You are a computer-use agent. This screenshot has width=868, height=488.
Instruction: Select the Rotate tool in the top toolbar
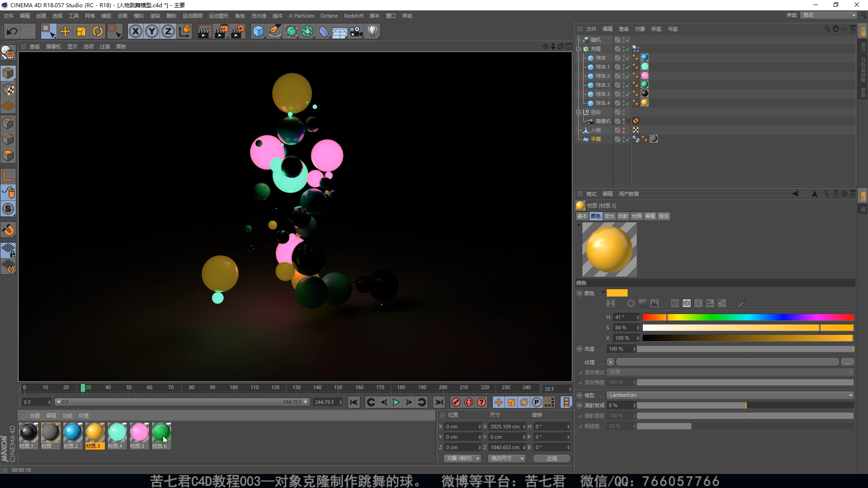98,31
